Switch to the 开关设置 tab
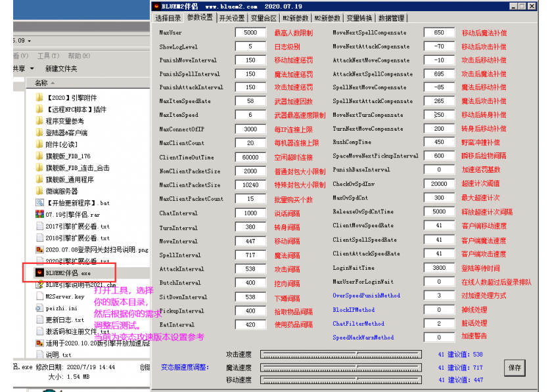This screenshot has height=392, width=552. [231, 18]
